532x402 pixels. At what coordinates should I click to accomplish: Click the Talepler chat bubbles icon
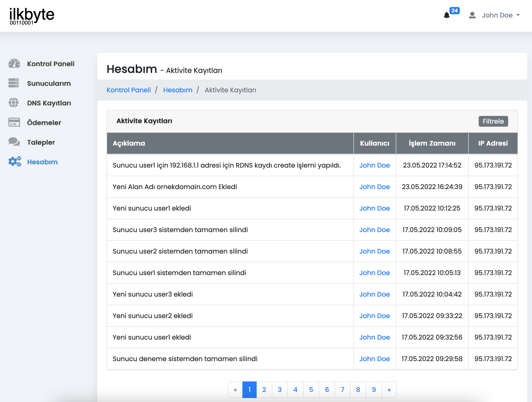[14, 142]
